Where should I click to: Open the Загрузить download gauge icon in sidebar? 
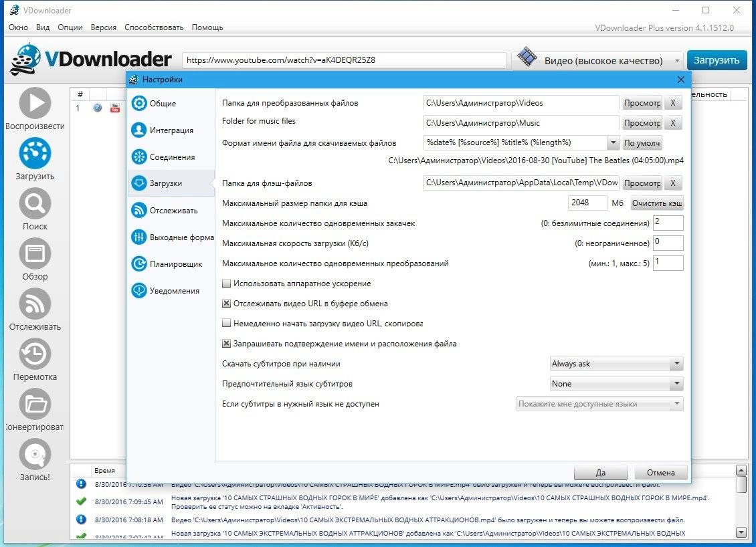click(35, 153)
